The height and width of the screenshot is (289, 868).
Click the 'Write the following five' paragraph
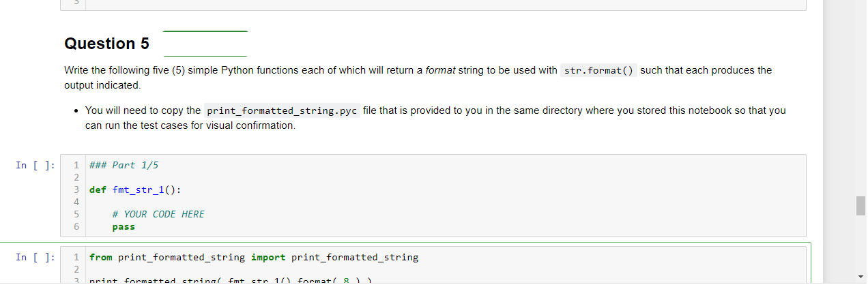point(418,78)
